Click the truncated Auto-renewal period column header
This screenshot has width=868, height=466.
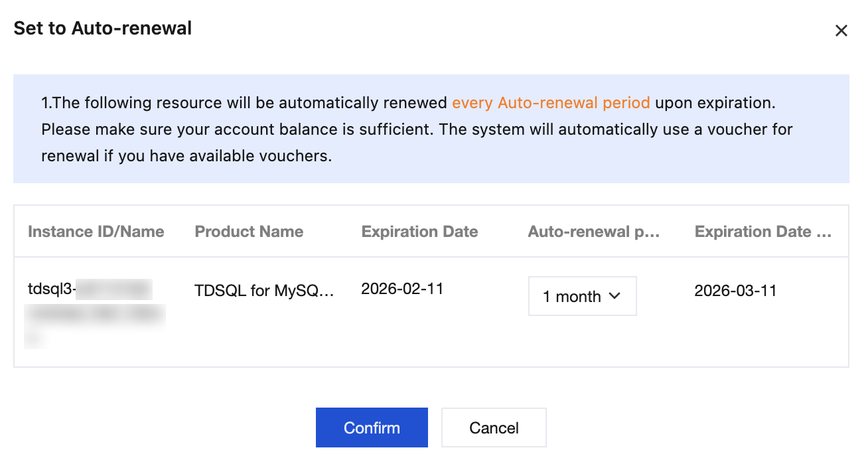pyautogui.click(x=594, y=232)
